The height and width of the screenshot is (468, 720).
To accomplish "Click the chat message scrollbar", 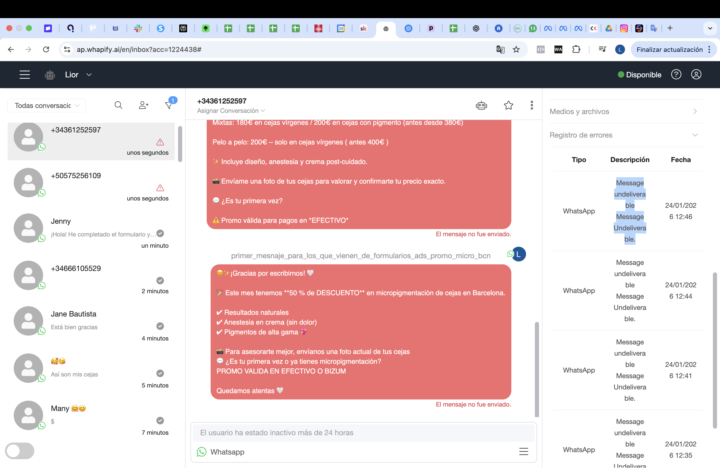I will (536, 369).
